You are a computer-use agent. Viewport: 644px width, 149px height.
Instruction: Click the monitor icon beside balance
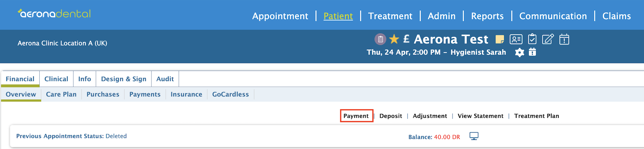(x=474, y=136)
